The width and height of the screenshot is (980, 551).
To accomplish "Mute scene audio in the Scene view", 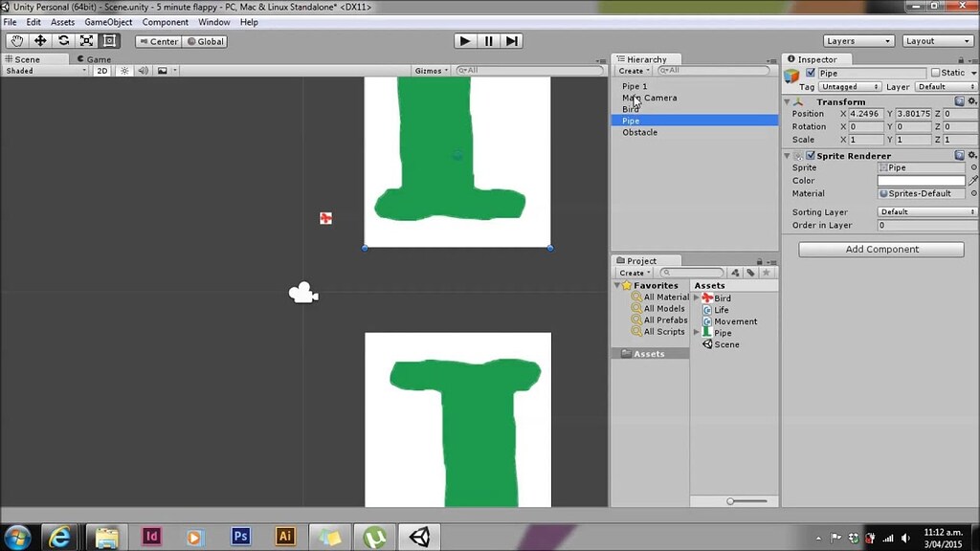I will point(142,70).
